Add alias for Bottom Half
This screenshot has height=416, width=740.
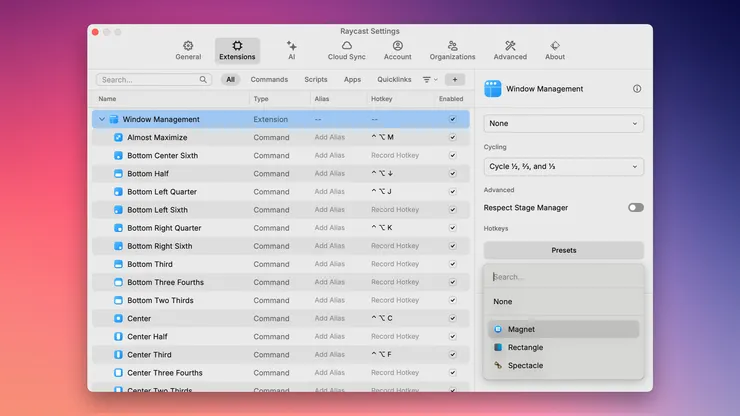click(329, 174)
